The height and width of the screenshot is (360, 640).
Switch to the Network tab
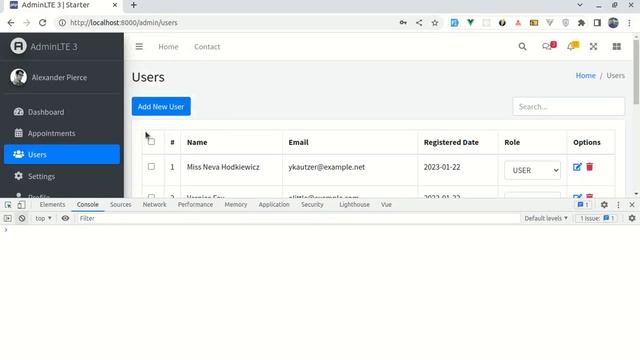click(x=154, y=204)
